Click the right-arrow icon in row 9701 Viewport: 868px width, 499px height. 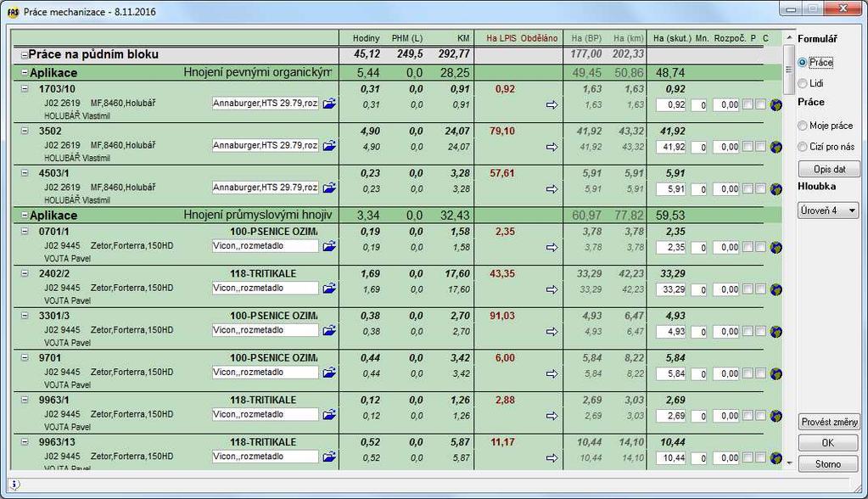pyautogui.click(x=552, y=373)
